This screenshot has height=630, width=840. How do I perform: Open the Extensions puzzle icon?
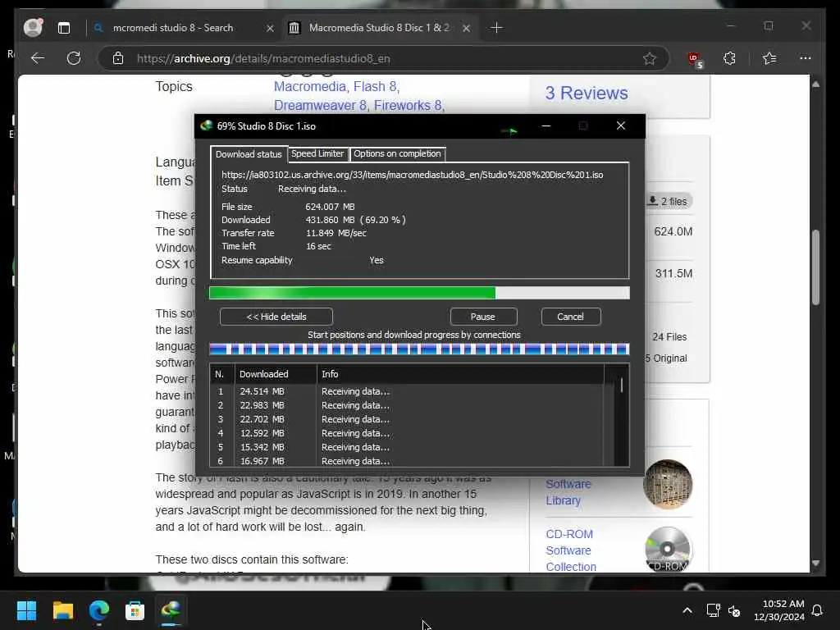[729, 58]
